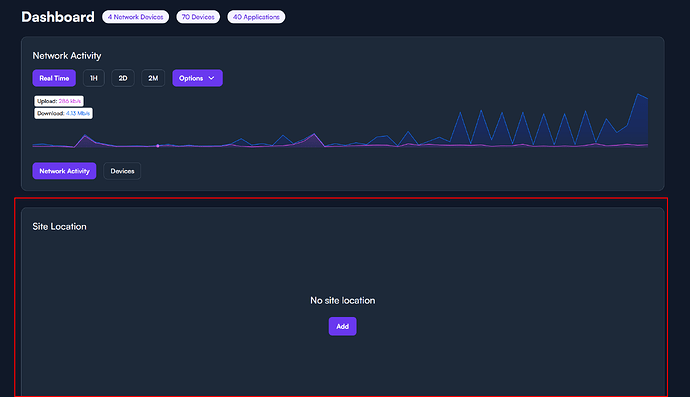Screen dimensions: 690x397
Task: Click the Dashboard heading
Action: click(58, 17)
